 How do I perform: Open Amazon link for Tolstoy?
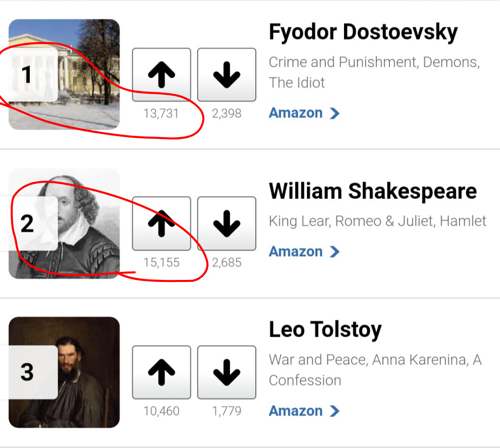point(296,411)
